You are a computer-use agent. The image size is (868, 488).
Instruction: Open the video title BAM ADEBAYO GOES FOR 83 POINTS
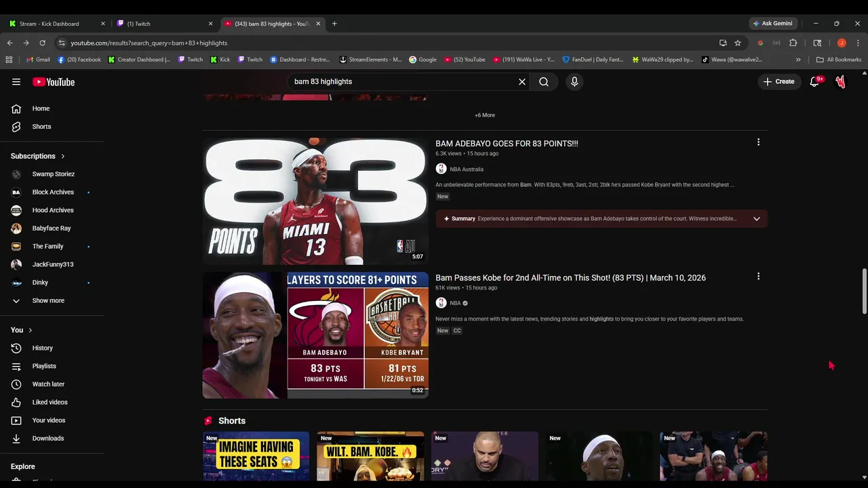(507, 144)
